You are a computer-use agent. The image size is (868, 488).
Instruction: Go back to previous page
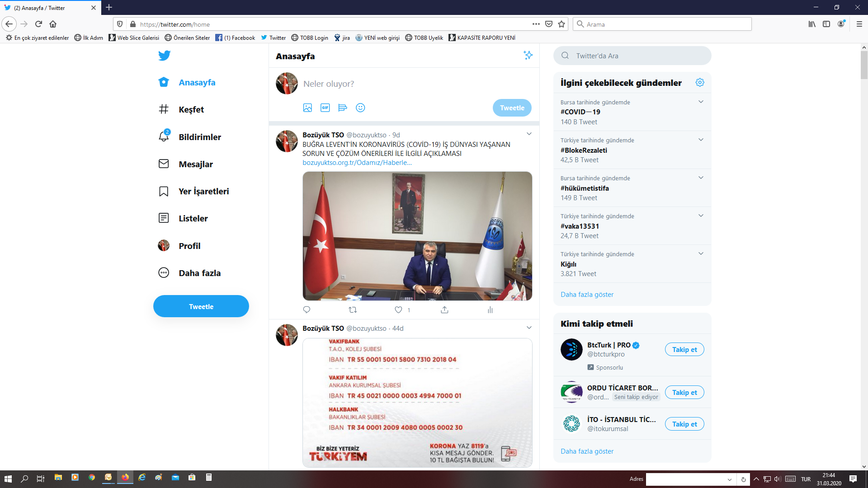point(9,24)
